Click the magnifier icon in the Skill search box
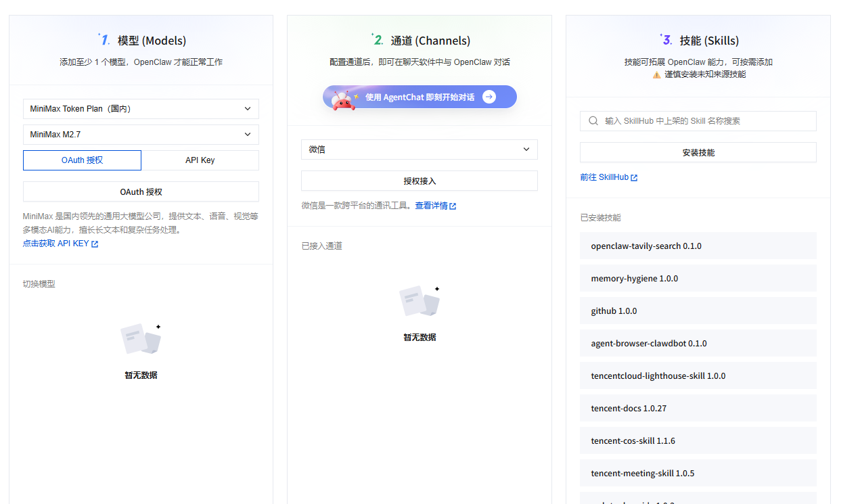 [x=593, y=121]
